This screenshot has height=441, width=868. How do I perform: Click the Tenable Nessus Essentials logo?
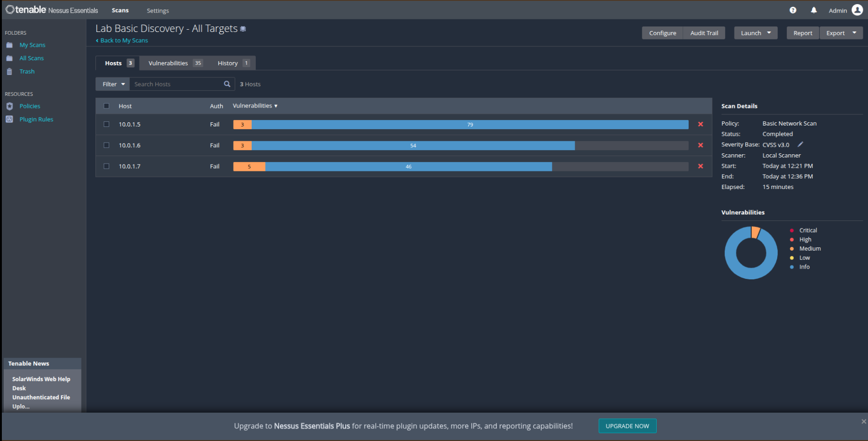pyautogui.click(x=52, y=10)
